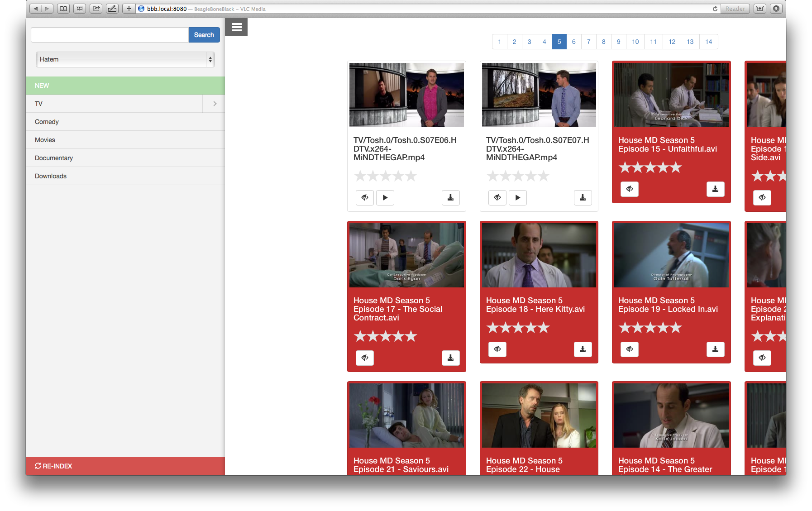This screenshot has height=511, width=812.
Task: Open the TV category
Action: pyautogui.click(x=114, y=104)
